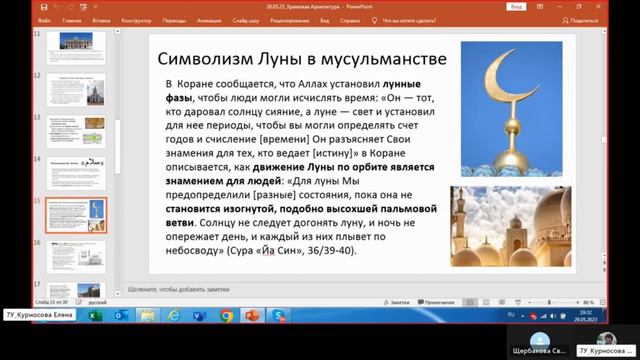Start Slide Show from status bar icon
This screenshot has width=640, height=360.
click(518, 302)
